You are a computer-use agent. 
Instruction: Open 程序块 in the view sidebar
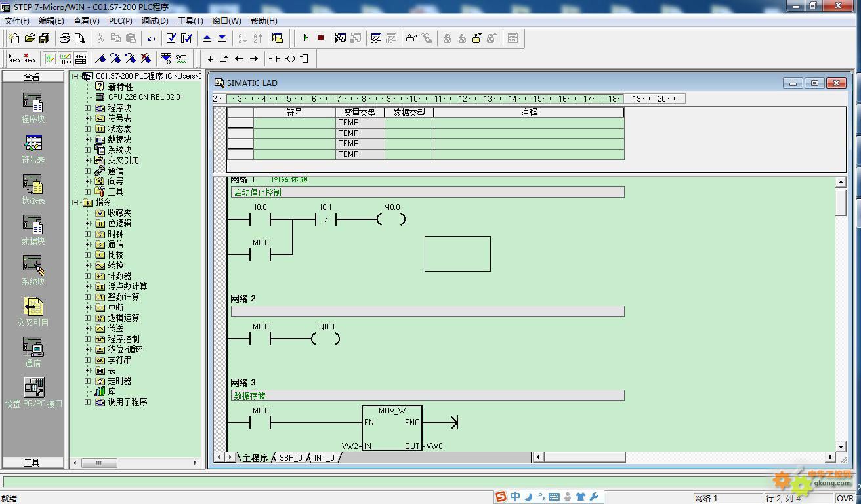point(33,108)
